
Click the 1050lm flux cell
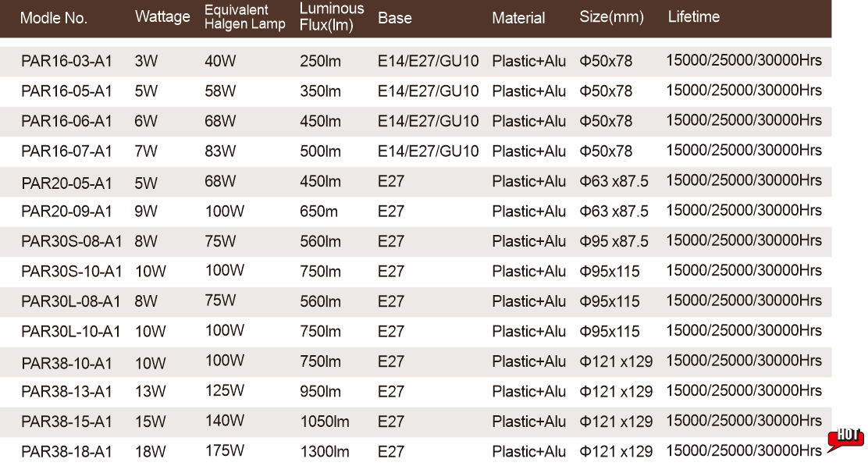[x=325, y=422]
